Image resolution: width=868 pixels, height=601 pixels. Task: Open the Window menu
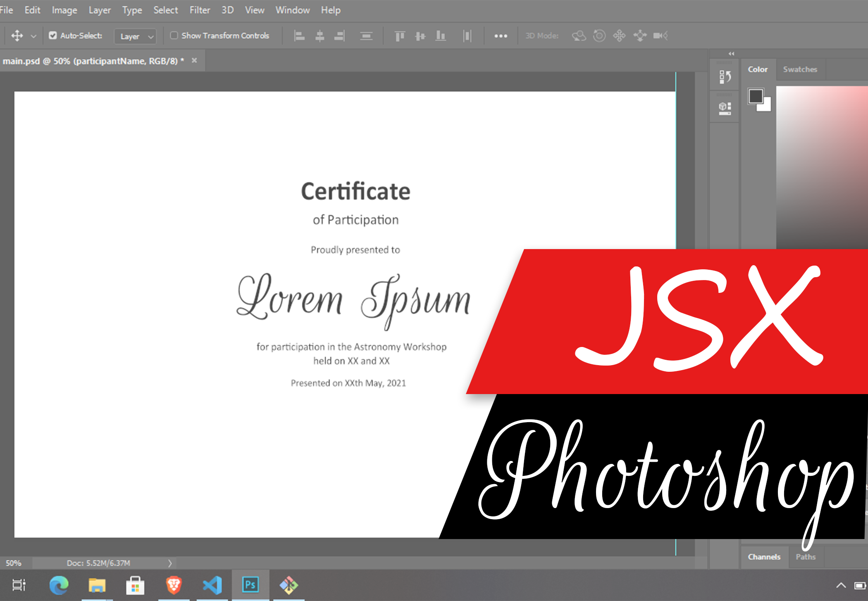(x=293, y=10)
